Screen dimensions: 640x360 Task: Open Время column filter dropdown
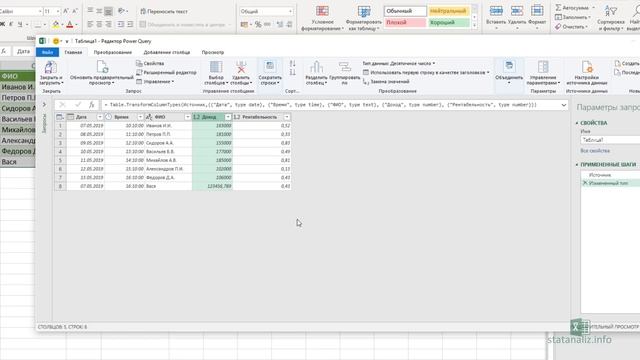coord(140,117)
